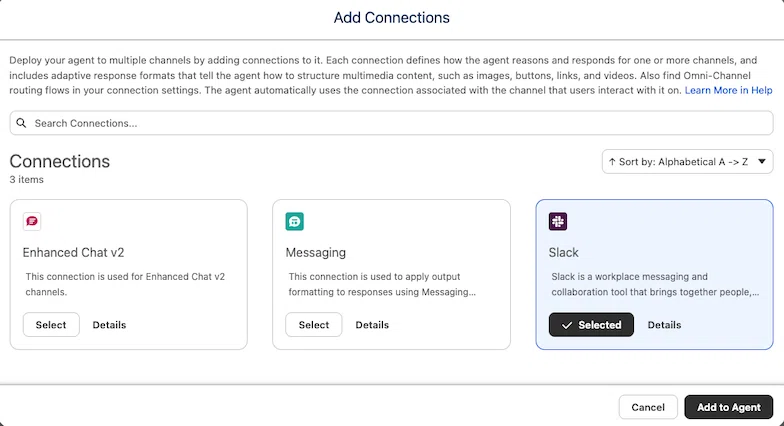
Task: View Details for Messaging connection
Action: [x=372, y=325]
